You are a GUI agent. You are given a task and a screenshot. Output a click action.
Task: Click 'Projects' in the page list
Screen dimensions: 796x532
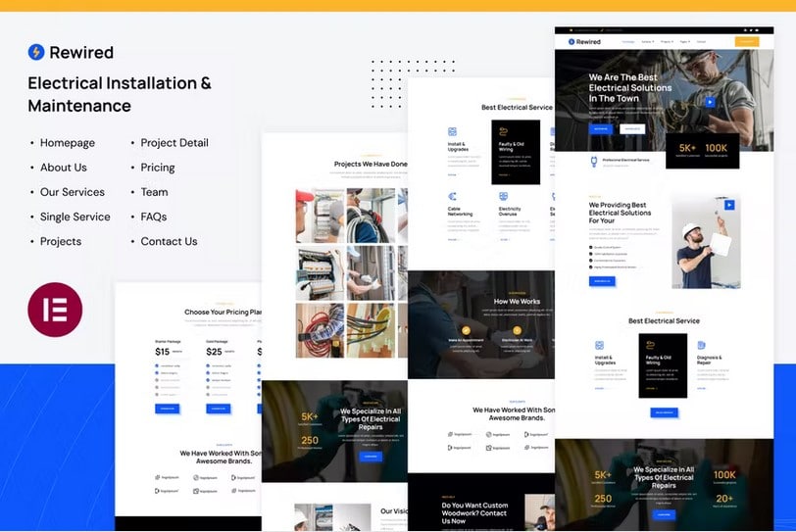(x=61, y=241)
